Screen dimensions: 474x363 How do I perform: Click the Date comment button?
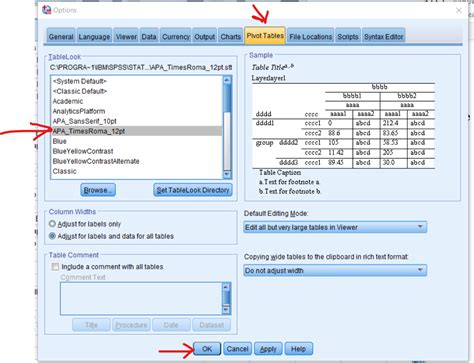(x=171, y=325)
